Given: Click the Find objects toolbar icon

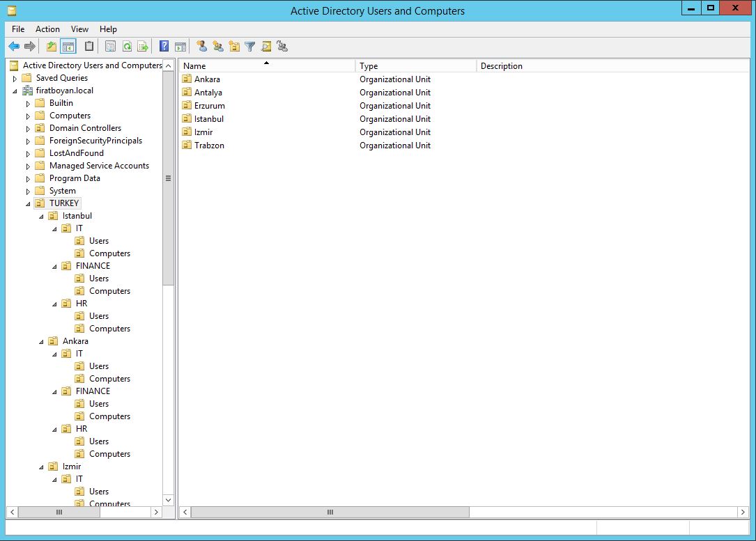Looking at the screenshot, I should (266, 46).
